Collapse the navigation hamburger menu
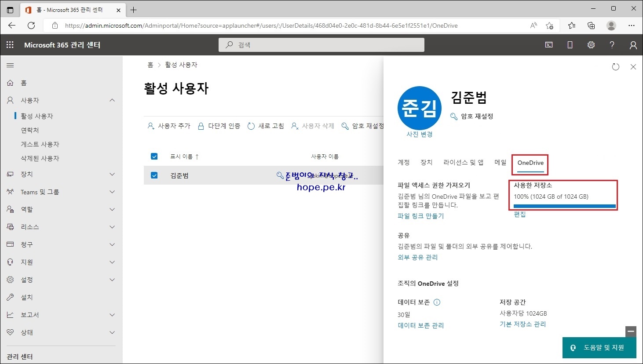Screen dimensions: 643x364 click(10, 65)
